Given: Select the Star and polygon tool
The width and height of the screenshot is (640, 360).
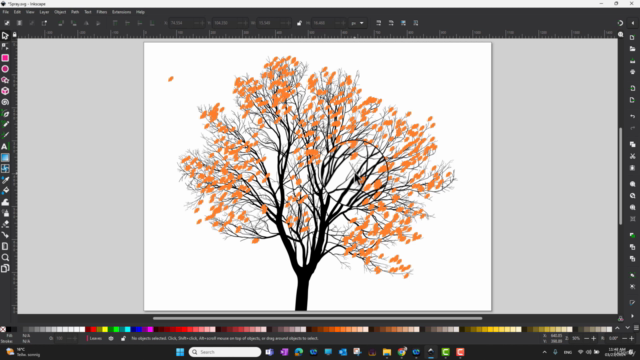Looking at the screenshot, I should coord(5,80).
